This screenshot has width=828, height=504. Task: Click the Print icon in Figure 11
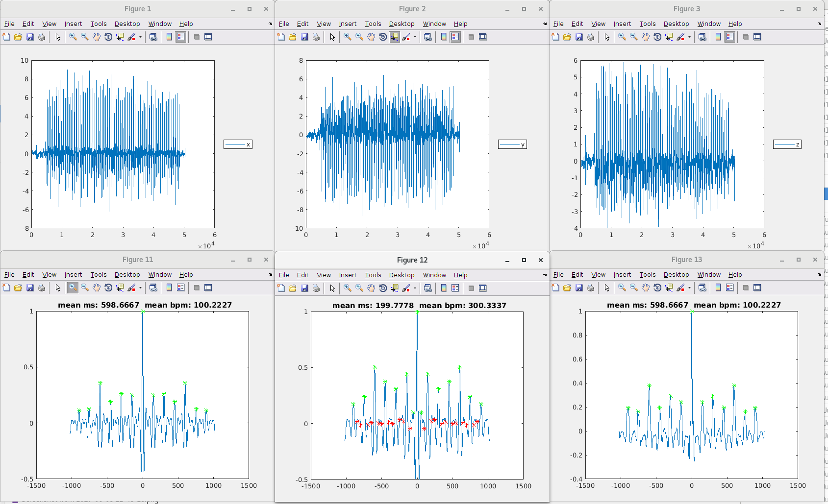(42, 288)
